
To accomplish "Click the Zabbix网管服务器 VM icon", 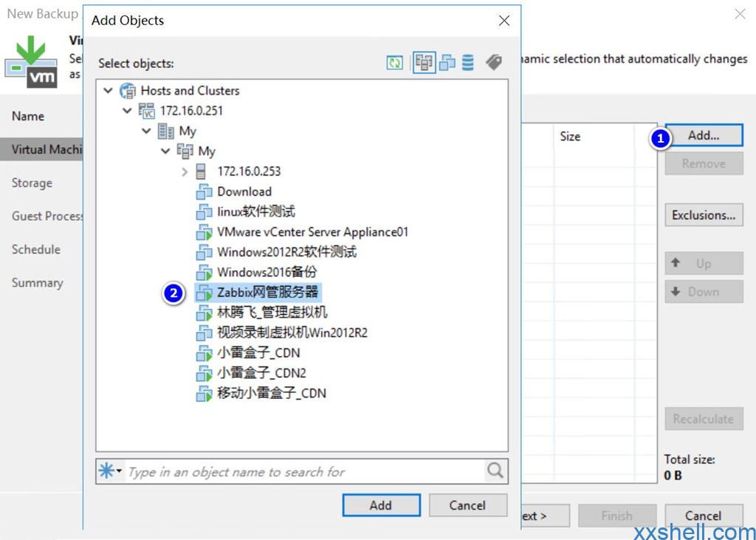I will point(204,293).
